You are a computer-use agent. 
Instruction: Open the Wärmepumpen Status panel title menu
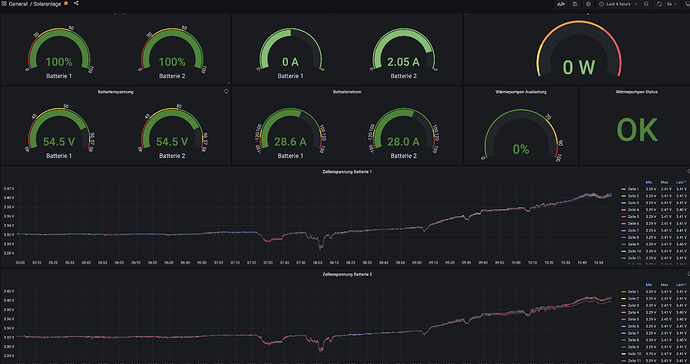tap(636, 92)
